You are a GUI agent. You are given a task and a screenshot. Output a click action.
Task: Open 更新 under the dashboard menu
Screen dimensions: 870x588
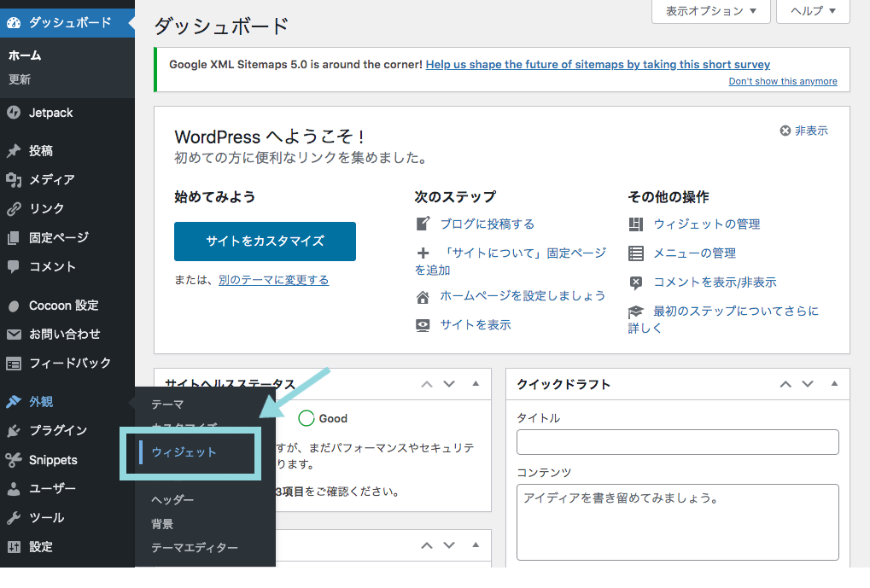point(20,80)
